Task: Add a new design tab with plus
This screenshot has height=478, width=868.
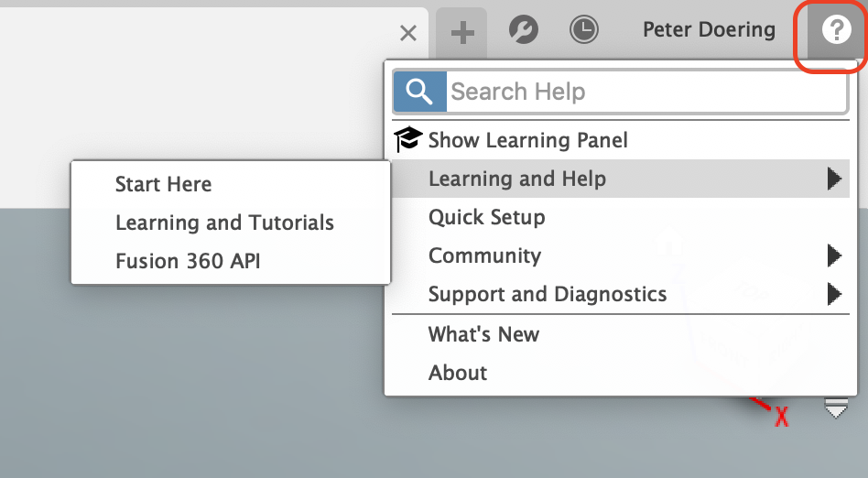Action: 462,33
